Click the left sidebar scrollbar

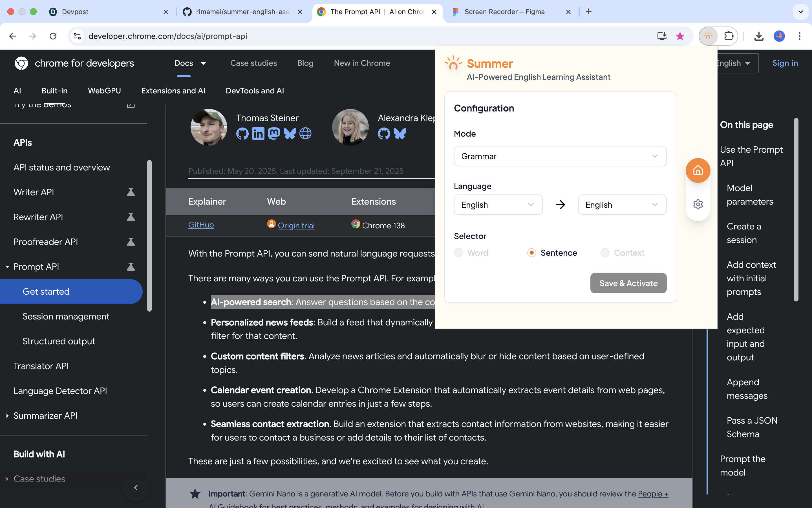tap(149, 236)
